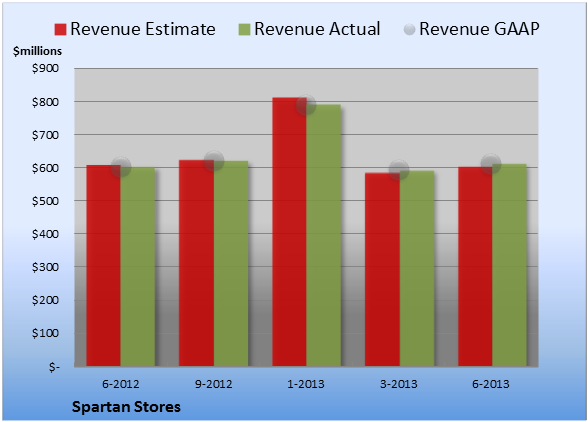
Task: Click the GAAP marker above 3-2013
Action: (x=399, y=170)
